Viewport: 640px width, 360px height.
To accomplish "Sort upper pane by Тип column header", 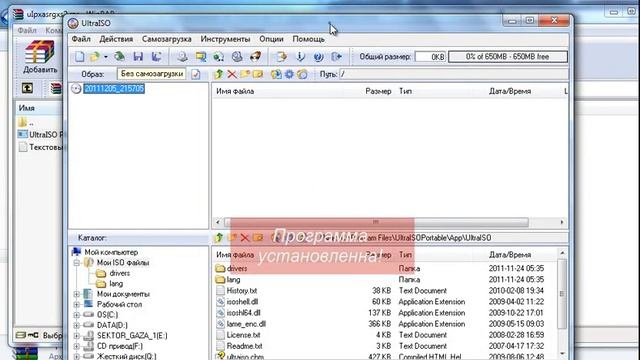I will click(x=405, y=91).
